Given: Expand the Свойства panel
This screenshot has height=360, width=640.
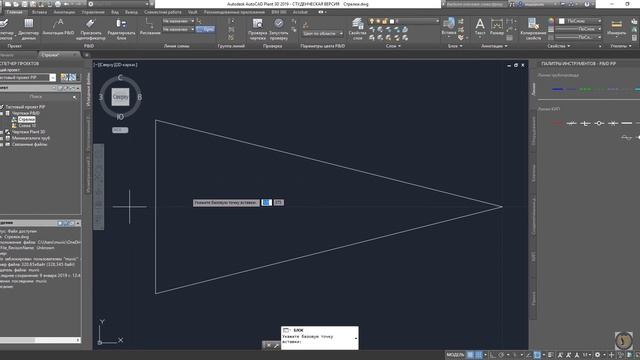Looking at the screenshot, I should coord(559,46).
